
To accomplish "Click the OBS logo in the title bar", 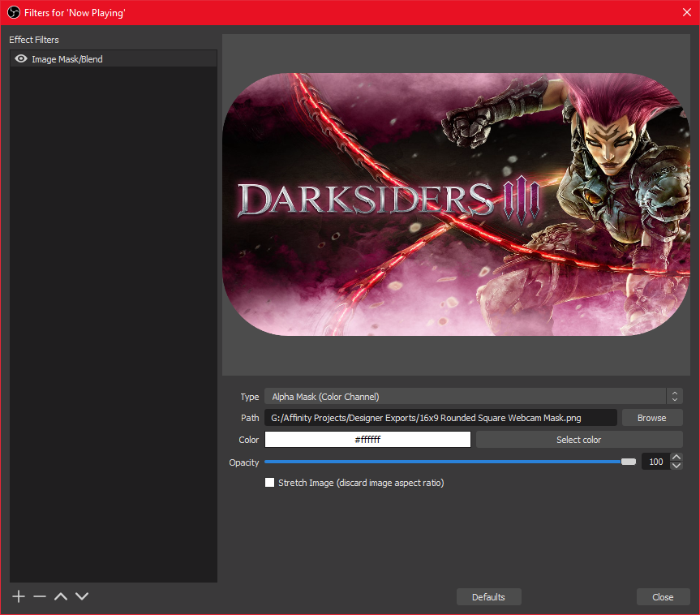I will pyautogui.click(x=14, y=12).
